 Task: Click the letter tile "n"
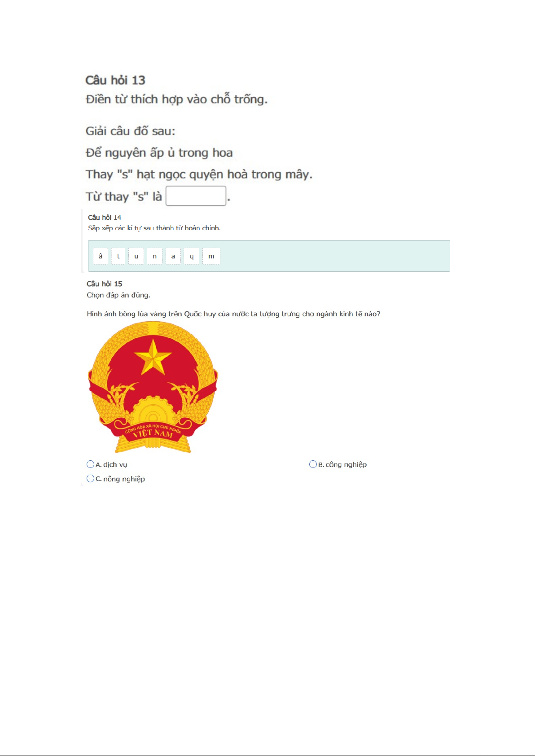(155, 256)
